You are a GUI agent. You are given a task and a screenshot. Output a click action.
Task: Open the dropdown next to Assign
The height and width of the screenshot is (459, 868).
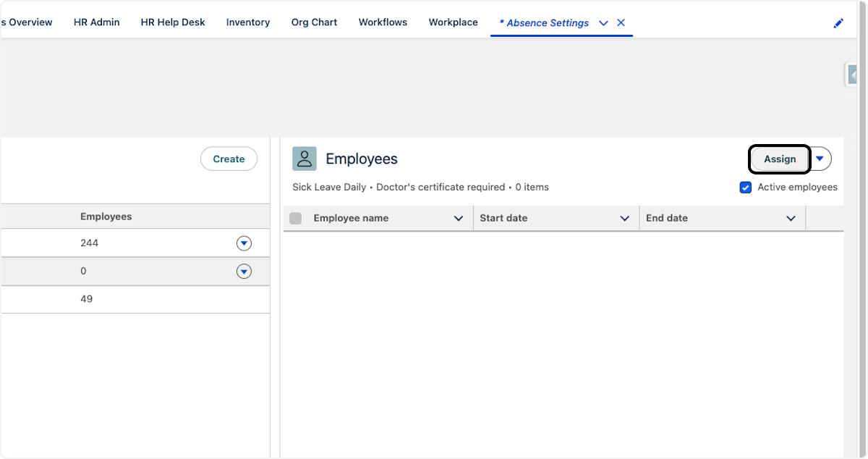pyautogui.click(x=820, y=159)
